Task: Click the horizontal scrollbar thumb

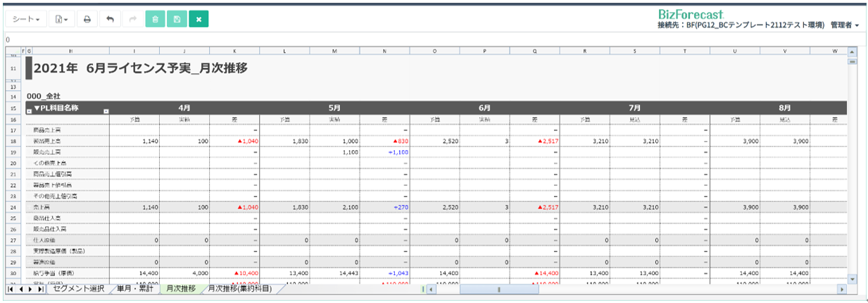Action: (x=498, y=289)
